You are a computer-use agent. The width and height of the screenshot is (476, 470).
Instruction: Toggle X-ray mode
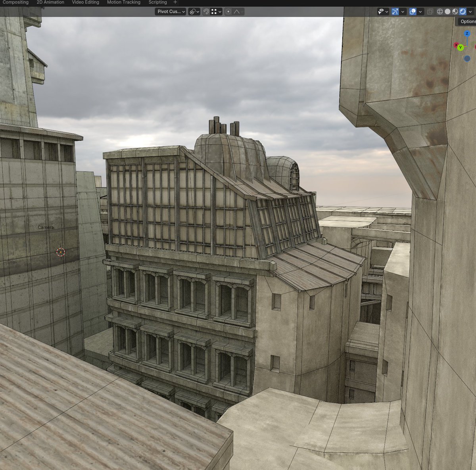(430, 12)
